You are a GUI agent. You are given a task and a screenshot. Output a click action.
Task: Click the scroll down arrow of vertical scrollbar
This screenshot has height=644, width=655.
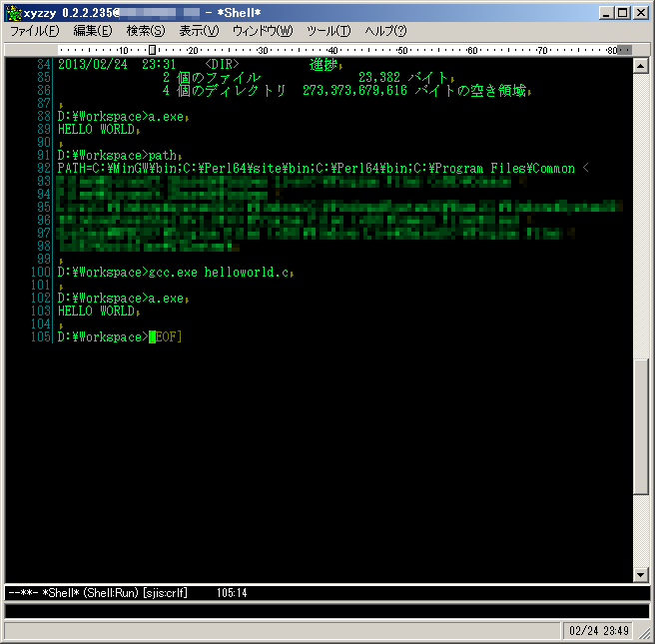(641, 575)
